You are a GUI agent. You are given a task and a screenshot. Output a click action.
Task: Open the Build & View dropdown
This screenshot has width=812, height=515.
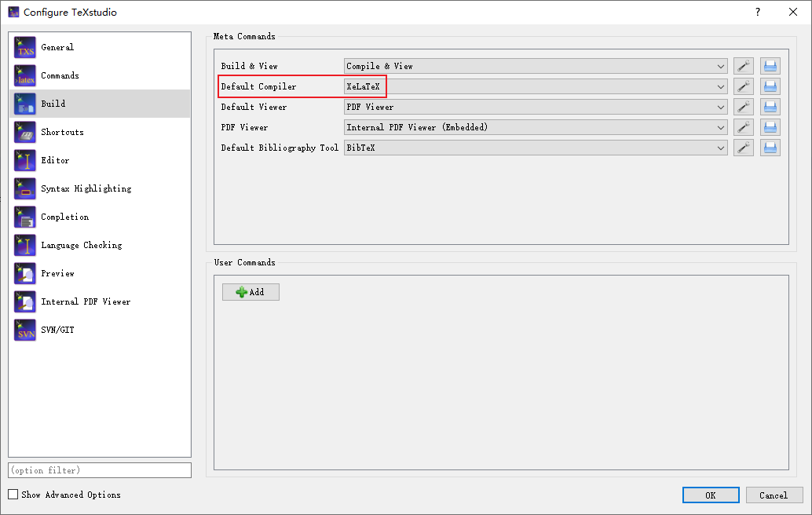coord(536,66)
